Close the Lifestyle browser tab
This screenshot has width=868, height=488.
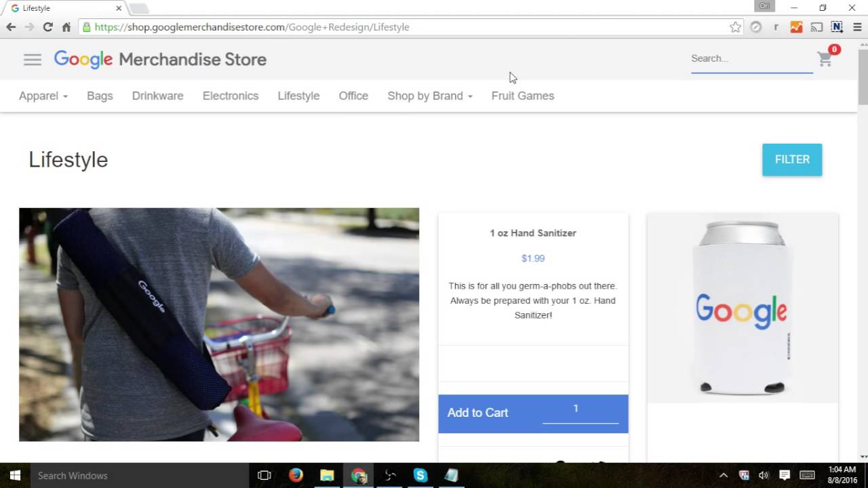click(x=119, y=8)
